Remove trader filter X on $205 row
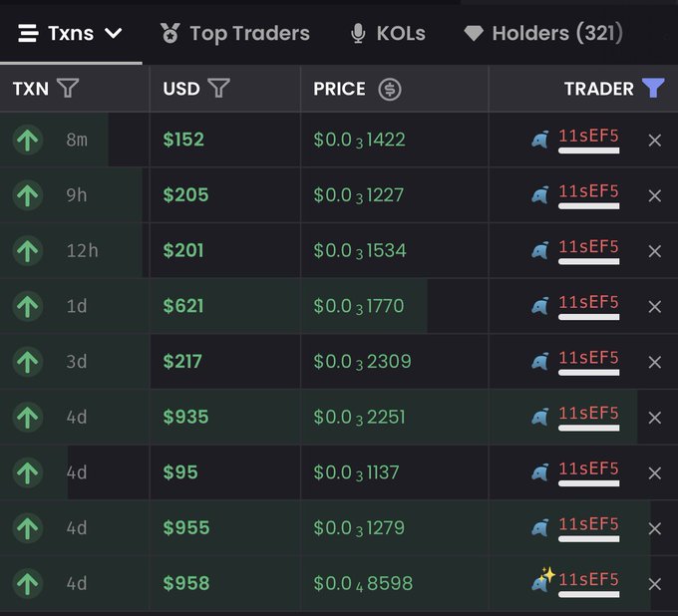Screen dimensions: 678x616 [x=655, y=195]
